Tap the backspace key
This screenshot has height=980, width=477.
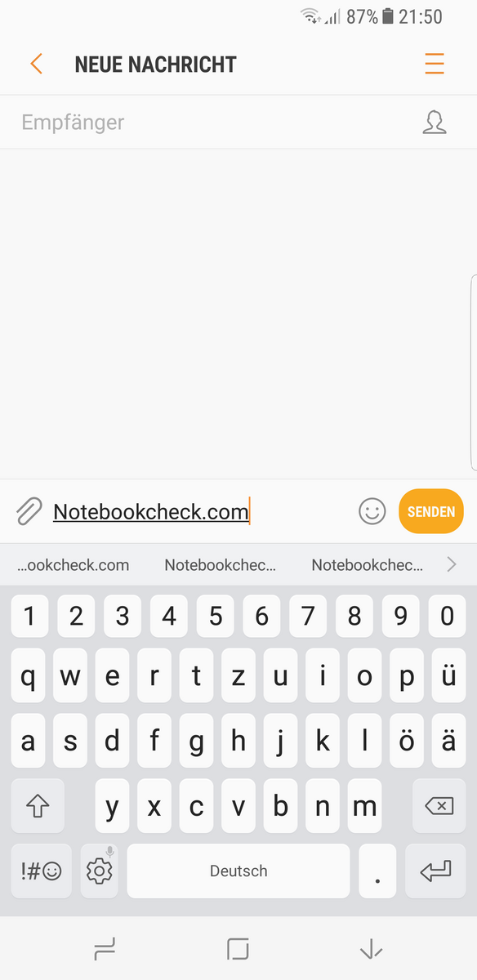pos(439,807)
